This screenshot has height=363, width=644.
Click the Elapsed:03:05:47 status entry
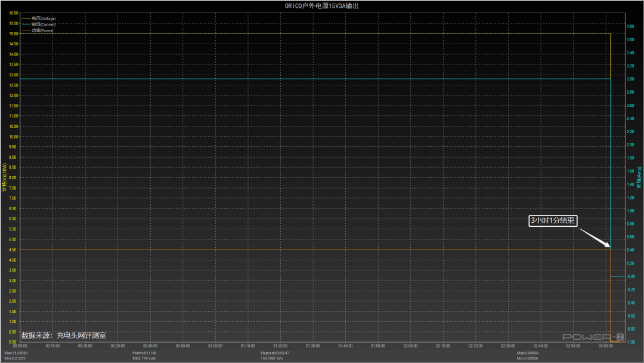(275, 353)
